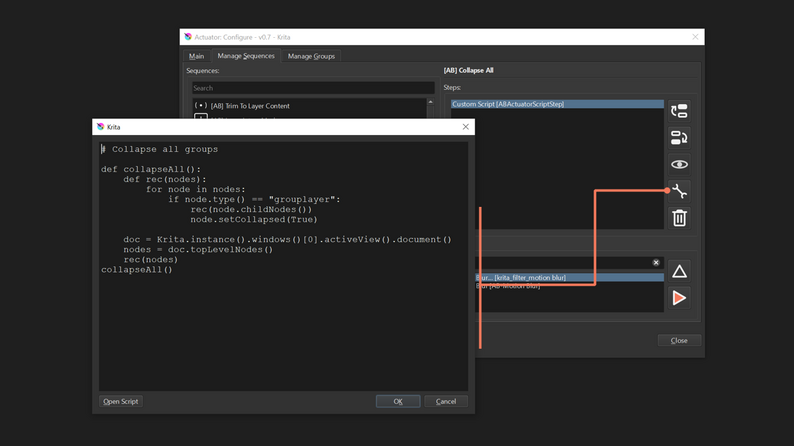Close the Actuator Configure window

(x=695, y=37)
